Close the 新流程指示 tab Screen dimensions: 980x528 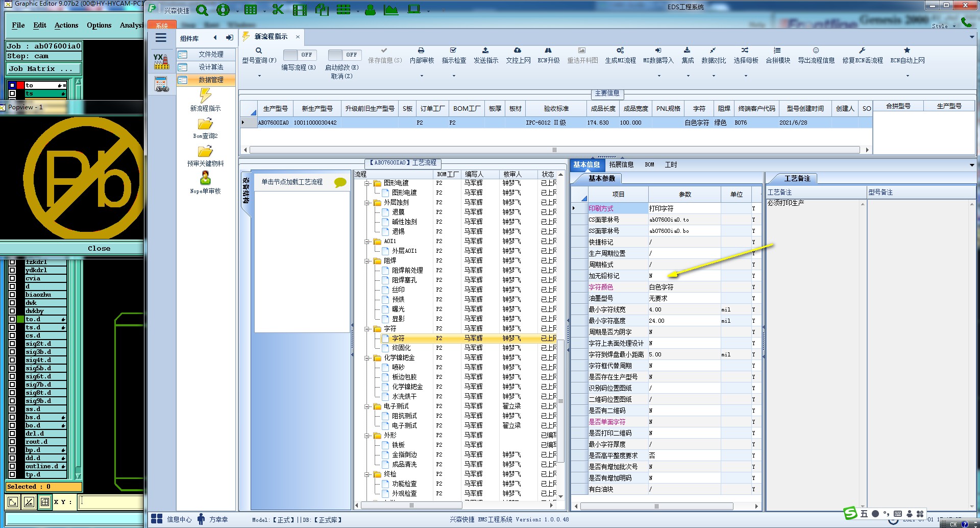click(298, 37)
